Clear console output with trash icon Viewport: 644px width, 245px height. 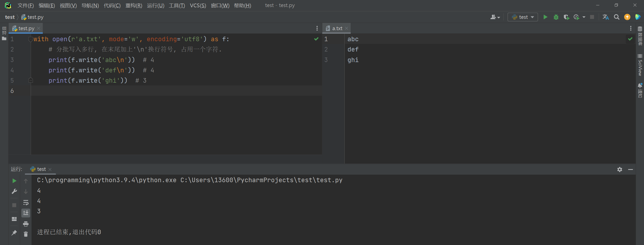click(26, 234)
